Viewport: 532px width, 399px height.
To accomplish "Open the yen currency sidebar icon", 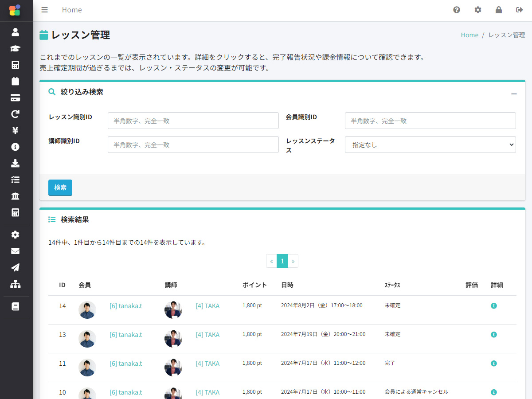I will (16, 130).
